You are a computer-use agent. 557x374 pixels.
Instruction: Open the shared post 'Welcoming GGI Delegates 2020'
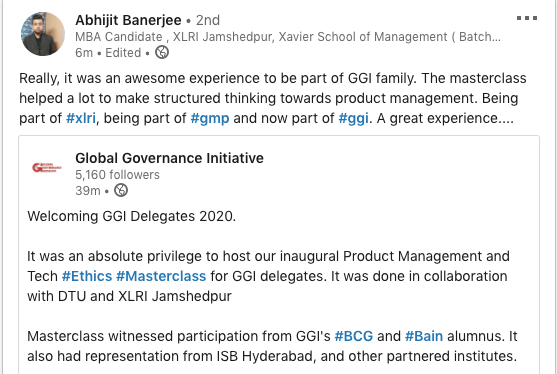pos(131,216)
